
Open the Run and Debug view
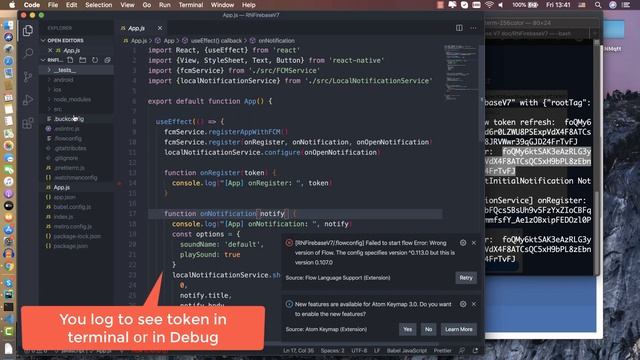[x=28, y=100]
